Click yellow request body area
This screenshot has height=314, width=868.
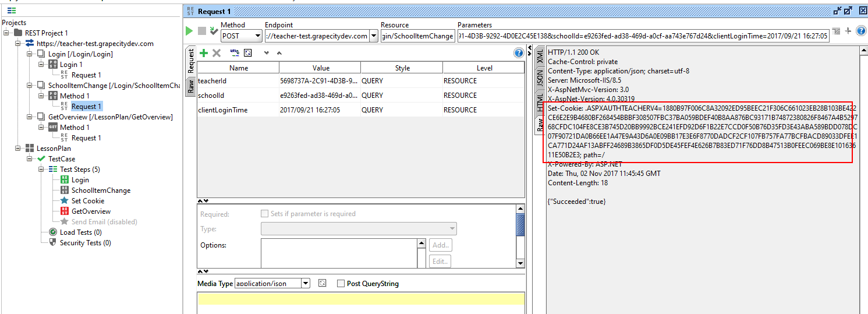361,299
